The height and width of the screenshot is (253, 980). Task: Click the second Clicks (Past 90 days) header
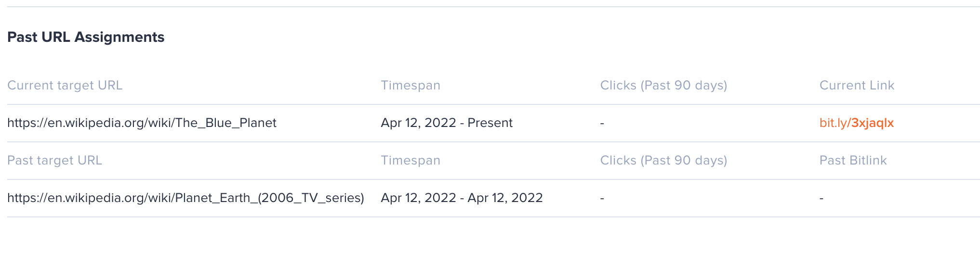tap(663, 160)
